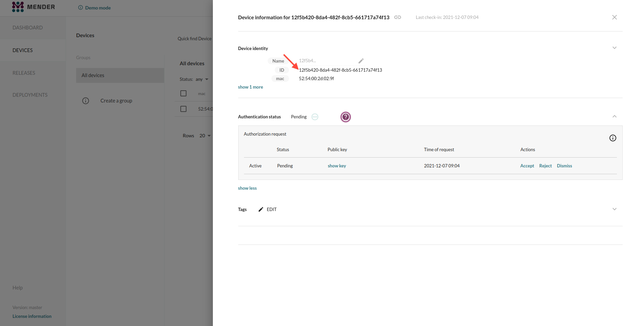Go to Releases in sidebar
This screenshot has width=644, height=326.
24,73
